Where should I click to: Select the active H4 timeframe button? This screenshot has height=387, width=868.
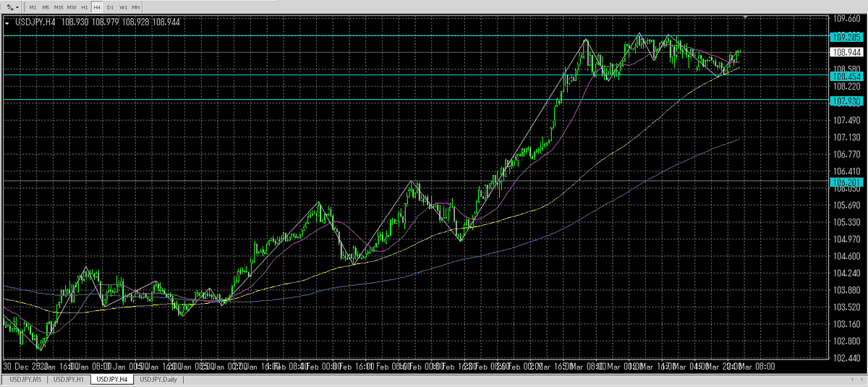97,7
